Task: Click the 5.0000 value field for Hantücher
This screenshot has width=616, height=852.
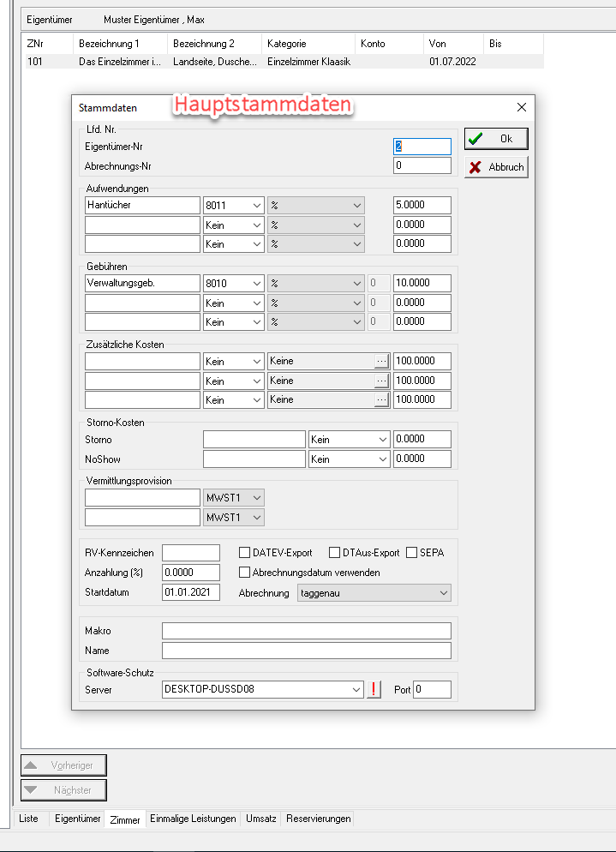Action: click(422, 206)
